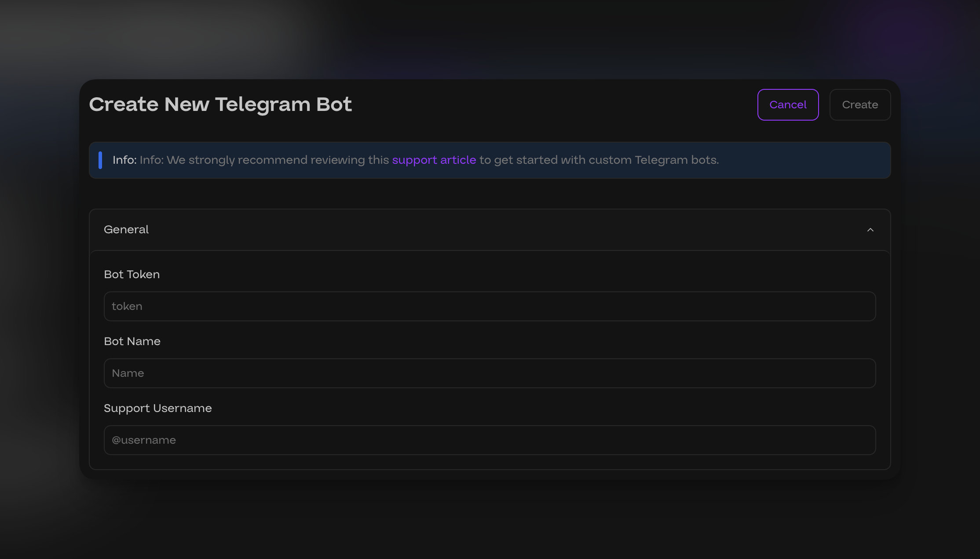Image resolution: width=980 pixels, height=559 pixels.
Task: Click the upward chevron in the General header
Action: click(871, 230)
